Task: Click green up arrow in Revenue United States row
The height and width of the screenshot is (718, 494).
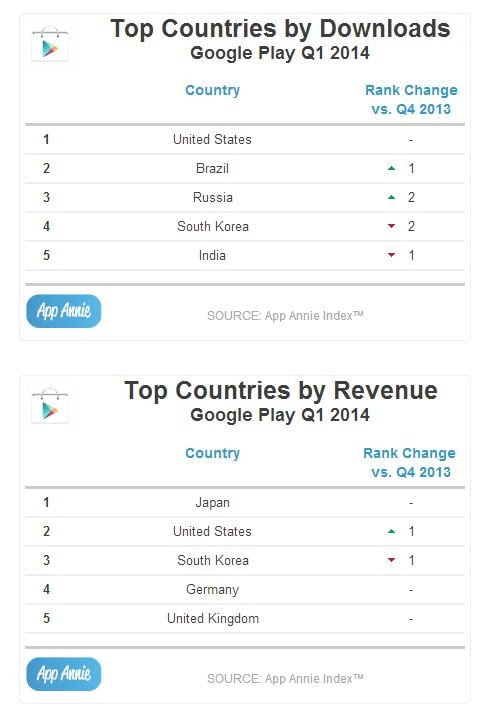Action: 391,532
